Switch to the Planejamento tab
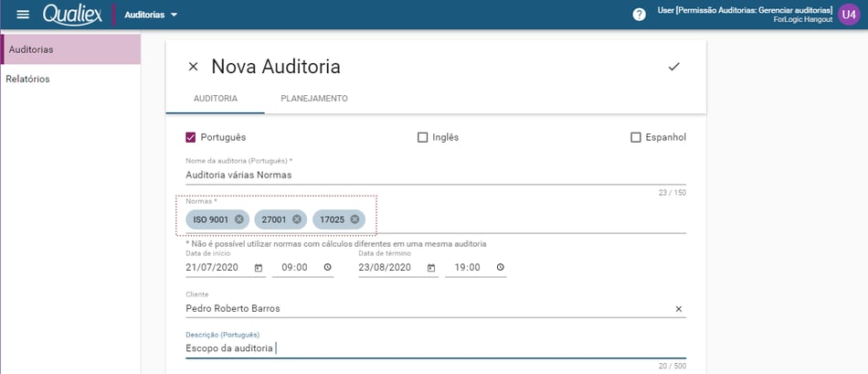The height and width of the screenshot is (374, 868). [314, 99]
